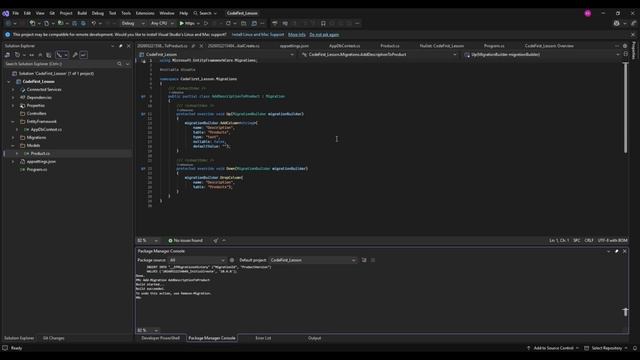This screenshot has height=360, width=640.
Task: Switch to the Output tab
Action: point(314,338)
